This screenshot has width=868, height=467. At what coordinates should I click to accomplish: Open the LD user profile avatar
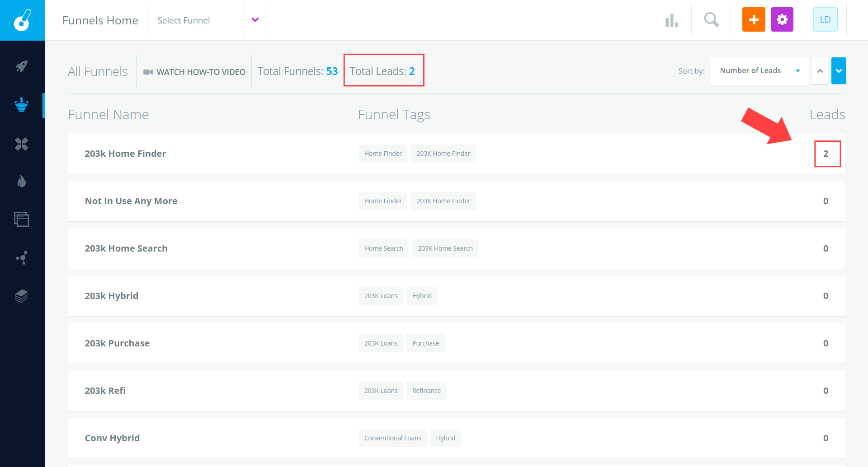pos(825,19)
